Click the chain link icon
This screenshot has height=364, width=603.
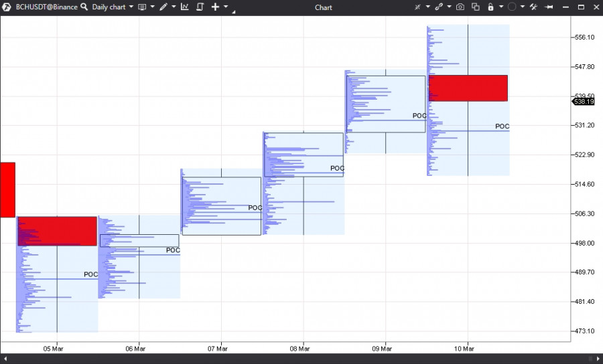(x=439, y=7)
